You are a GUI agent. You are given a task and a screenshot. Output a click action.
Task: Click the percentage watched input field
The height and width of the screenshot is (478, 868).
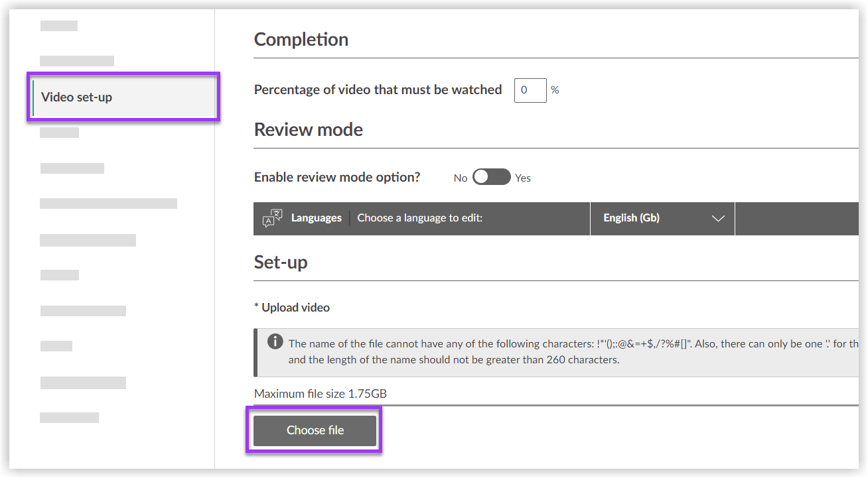tap(530, 90)
